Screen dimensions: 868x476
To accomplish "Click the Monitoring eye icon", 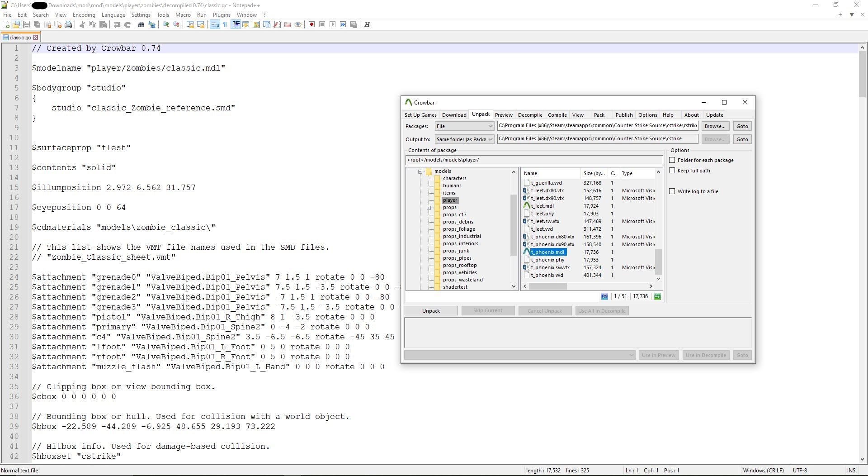I will point(298,24).
